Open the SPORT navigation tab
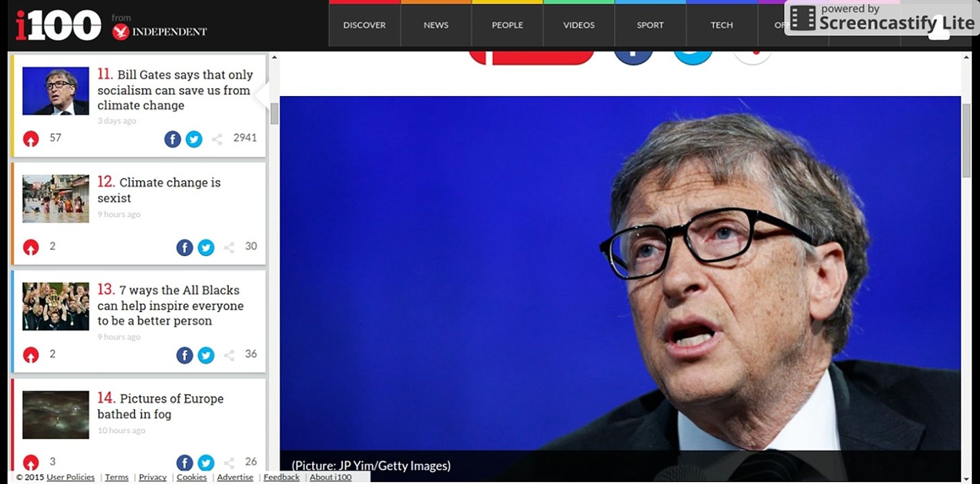This screenshot has width=980, height=484. pos(650,25)
